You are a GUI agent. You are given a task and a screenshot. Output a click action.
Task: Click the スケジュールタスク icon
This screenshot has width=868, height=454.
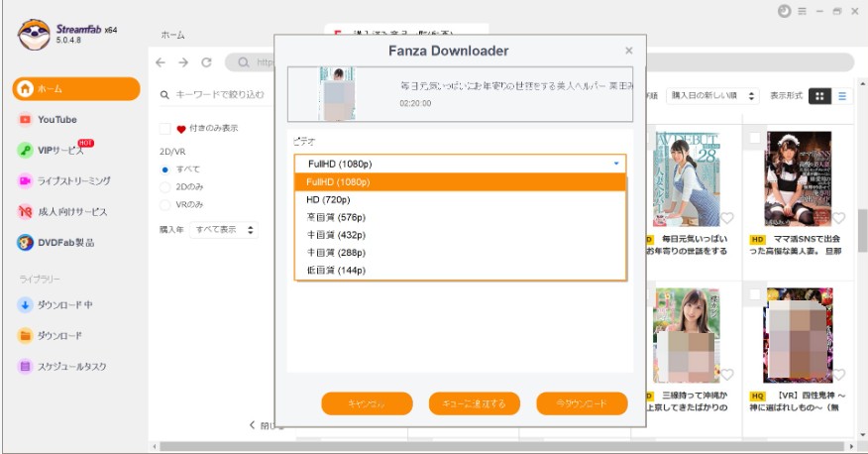pos(25,367)
